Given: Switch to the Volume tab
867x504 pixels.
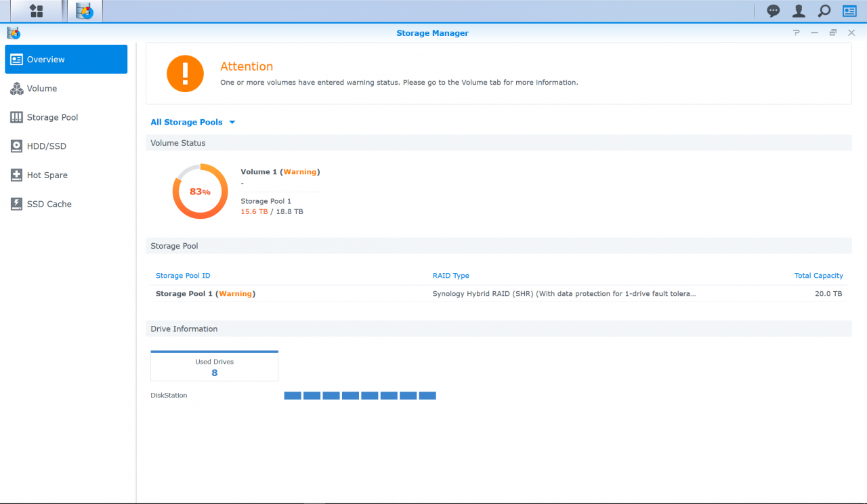Looking at the screenshot, I should point(66,88).
